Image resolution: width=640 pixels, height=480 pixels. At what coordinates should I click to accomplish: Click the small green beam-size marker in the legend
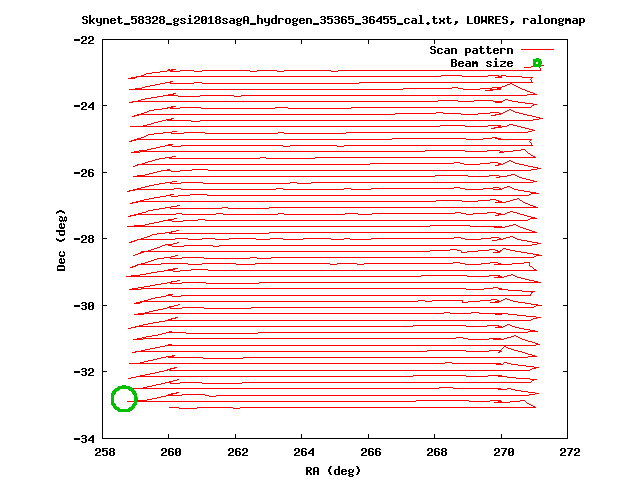[x=537, y=63]
